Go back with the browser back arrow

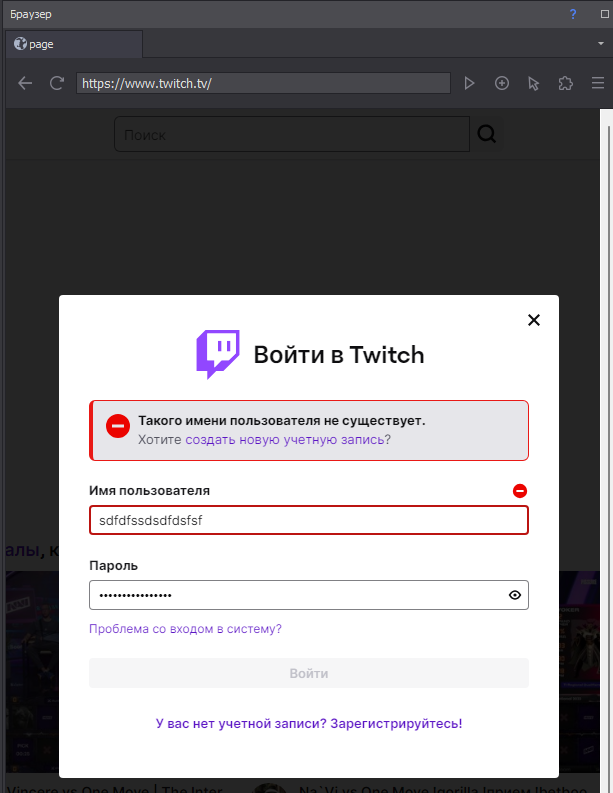[25, 83]
